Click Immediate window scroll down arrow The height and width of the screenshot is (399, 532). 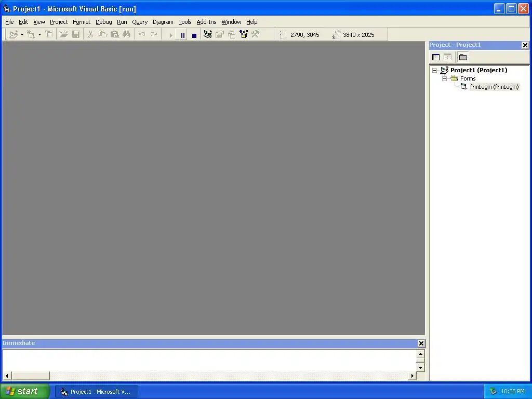coord(420,367)
